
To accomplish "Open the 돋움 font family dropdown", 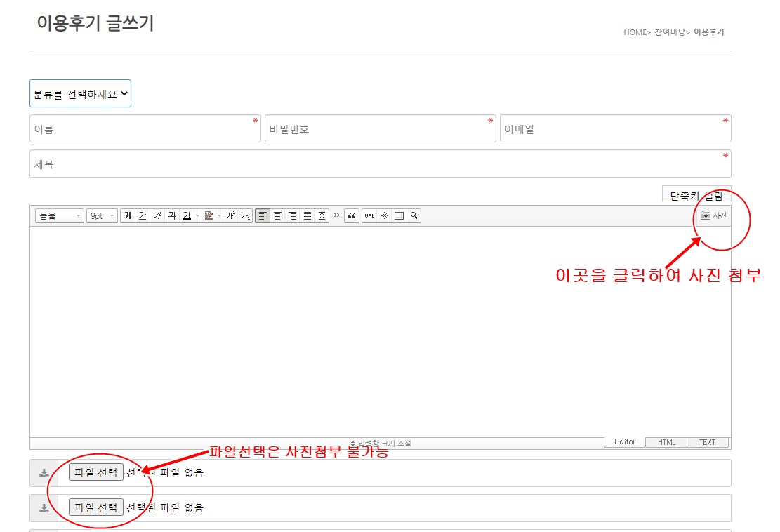I will pos(59,215).
